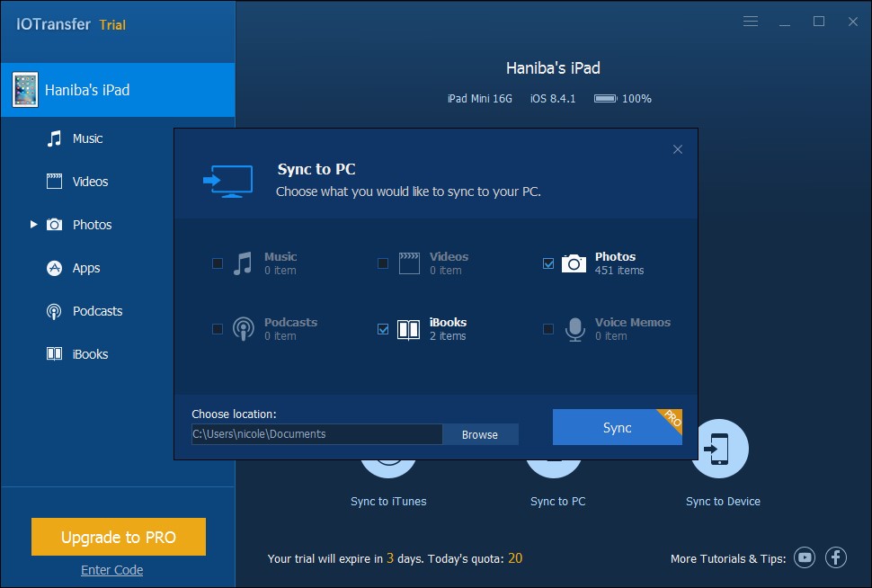Open the Facebook tips icon

coord(836,557)
